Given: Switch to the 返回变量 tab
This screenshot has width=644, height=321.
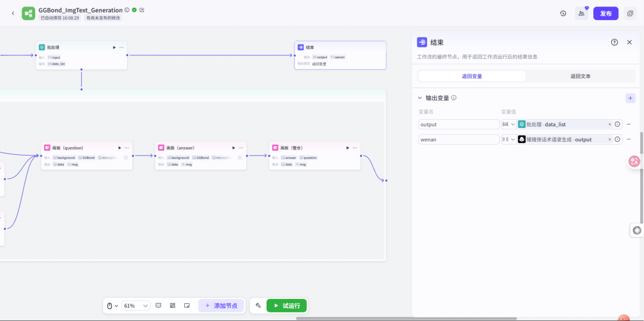Looking at the screenshot, I should 472,76.
